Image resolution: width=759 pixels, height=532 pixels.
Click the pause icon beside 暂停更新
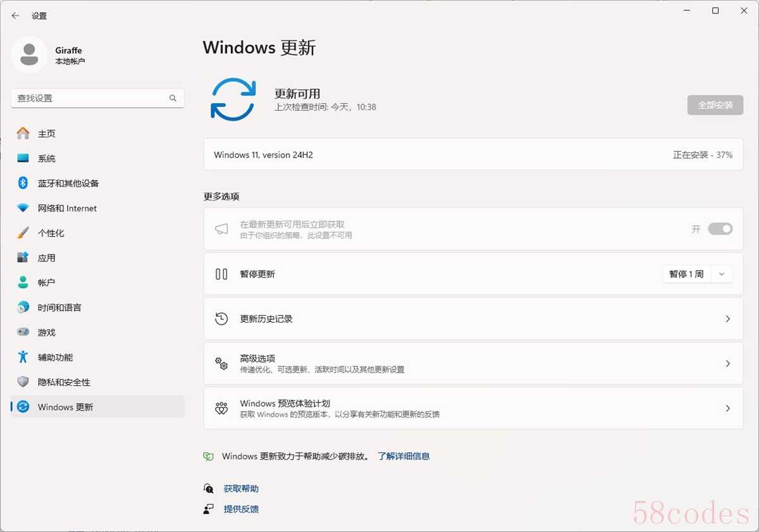pos(221,274)
